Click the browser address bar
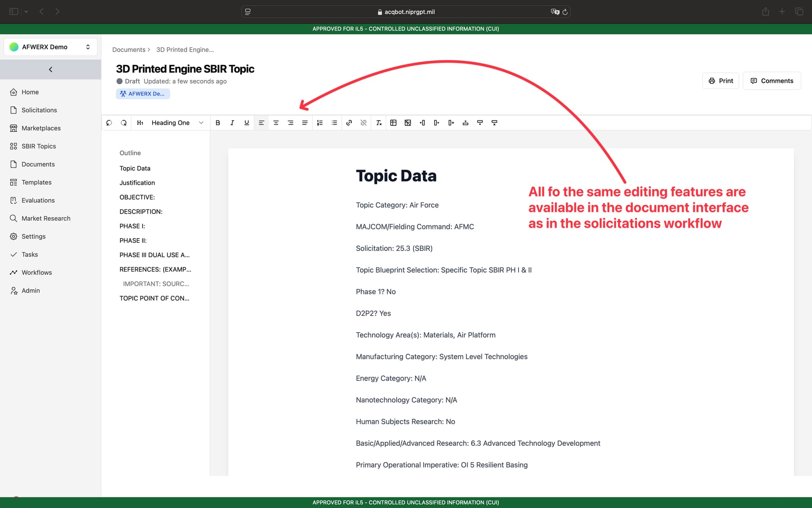The width and height of the screenshot is (812, 508). click(406, 12)
